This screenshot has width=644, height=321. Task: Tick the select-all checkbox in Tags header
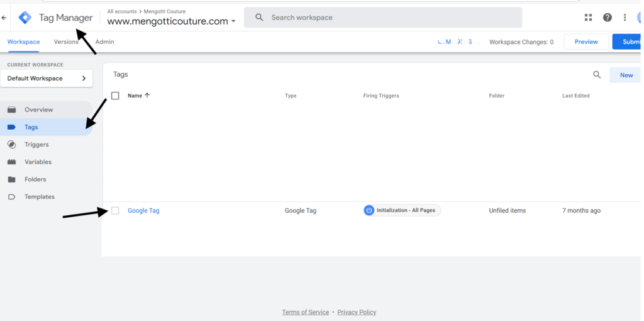pos(116,96)
